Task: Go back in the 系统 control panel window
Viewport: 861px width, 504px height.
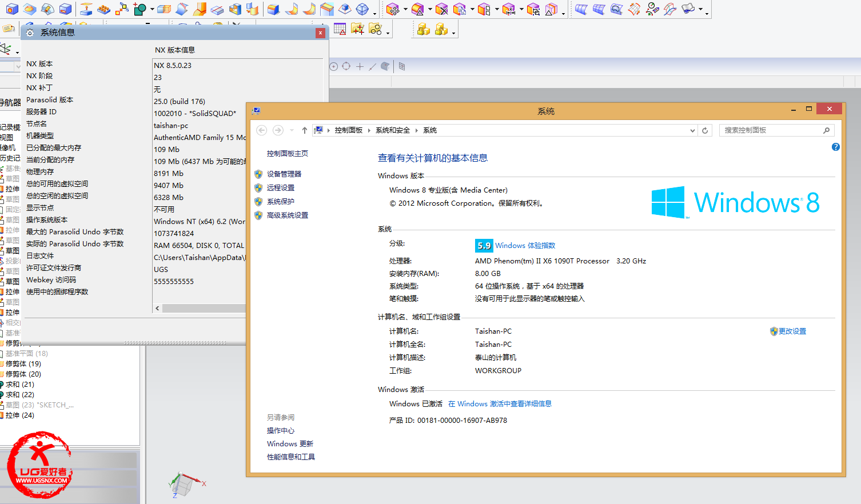Action: point(261,130)
